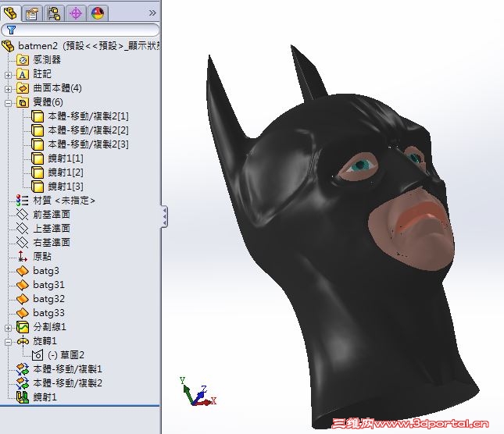
Task: Select the 鏡射1 mirror feature icon
Action: tap(23, 397)
